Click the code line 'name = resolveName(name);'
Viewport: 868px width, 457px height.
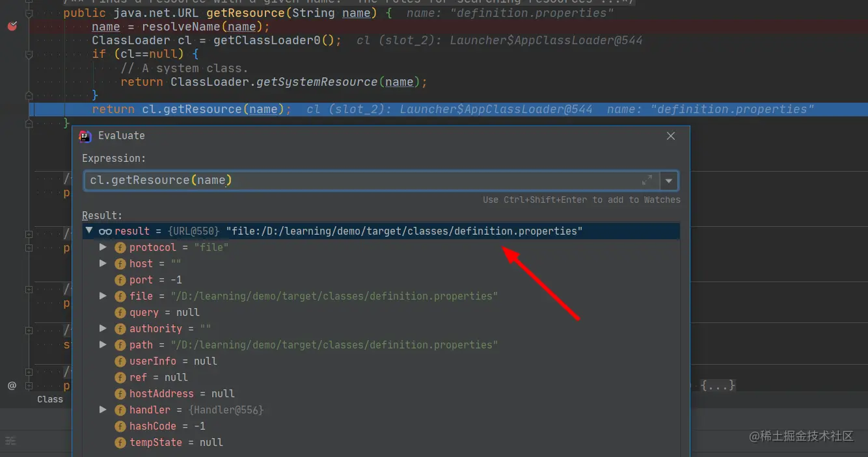(181, 27)
